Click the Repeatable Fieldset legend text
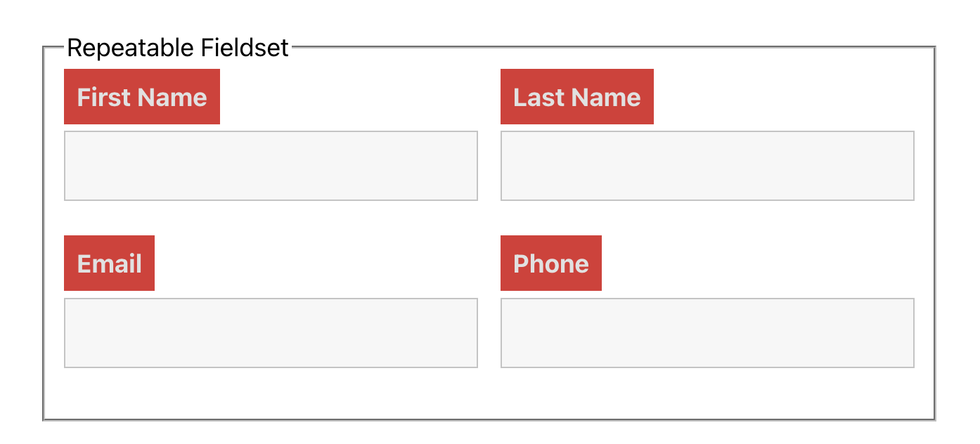The image size is (980, 444). click(177, 48)
